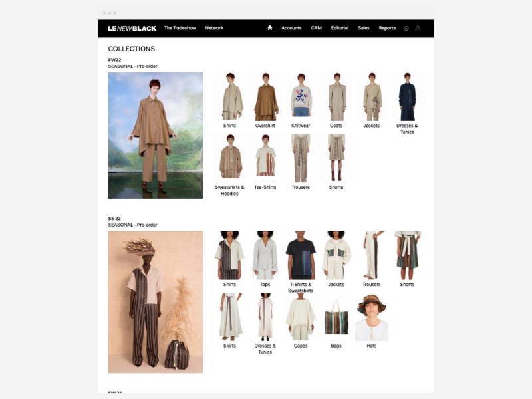This screenshot has width=532, height=399.
Task: Open the settings gear icon in the navbar
Action: point(406,29)
